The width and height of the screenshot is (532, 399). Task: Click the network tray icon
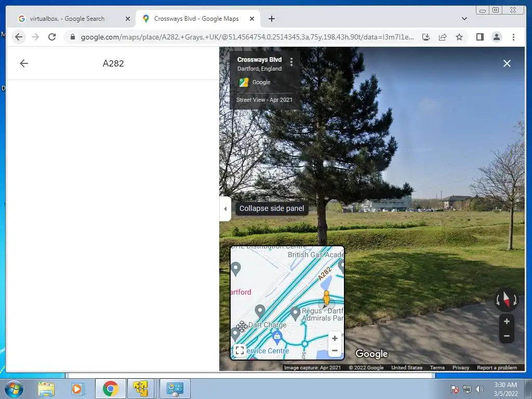coord(467,389)
